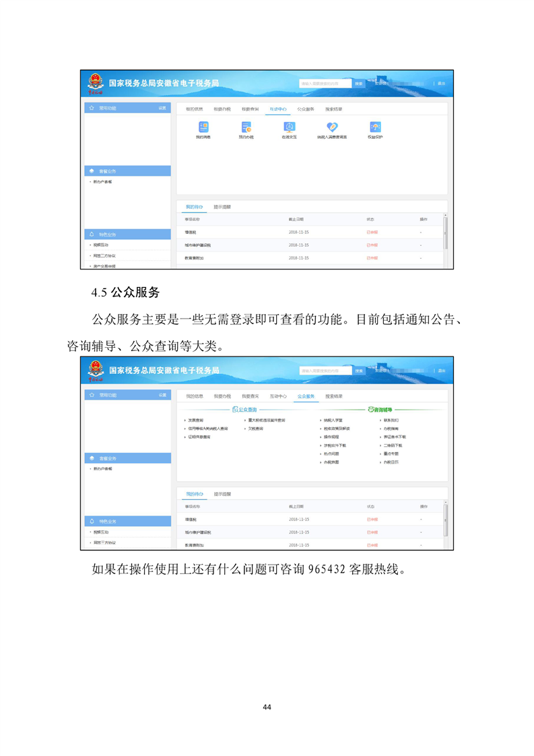Focus search input in 互动中心 screenshot
The height and width of the screenshot is (756, 534).
325,84
